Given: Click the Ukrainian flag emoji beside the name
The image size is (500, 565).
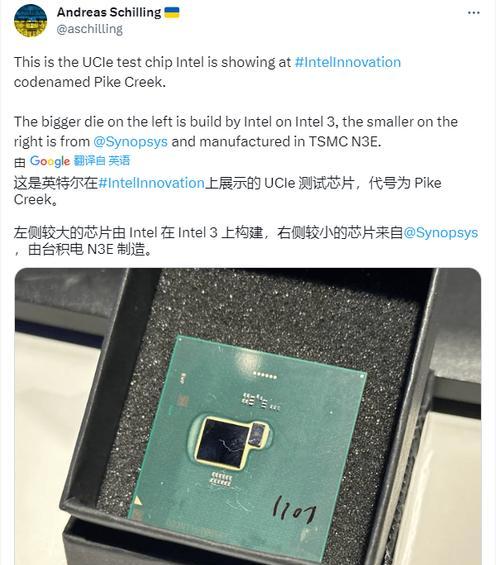Looking at the screenshot, I should (172, 13).
